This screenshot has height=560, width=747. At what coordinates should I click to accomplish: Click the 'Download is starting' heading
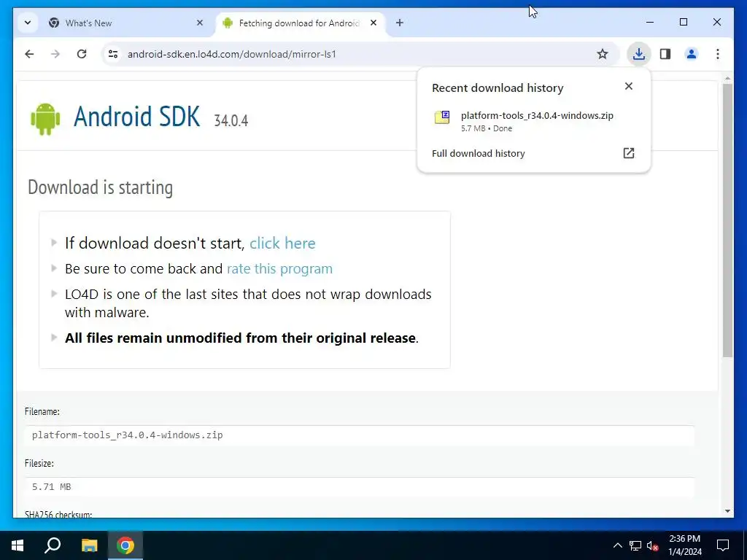(x=101, y=187)
